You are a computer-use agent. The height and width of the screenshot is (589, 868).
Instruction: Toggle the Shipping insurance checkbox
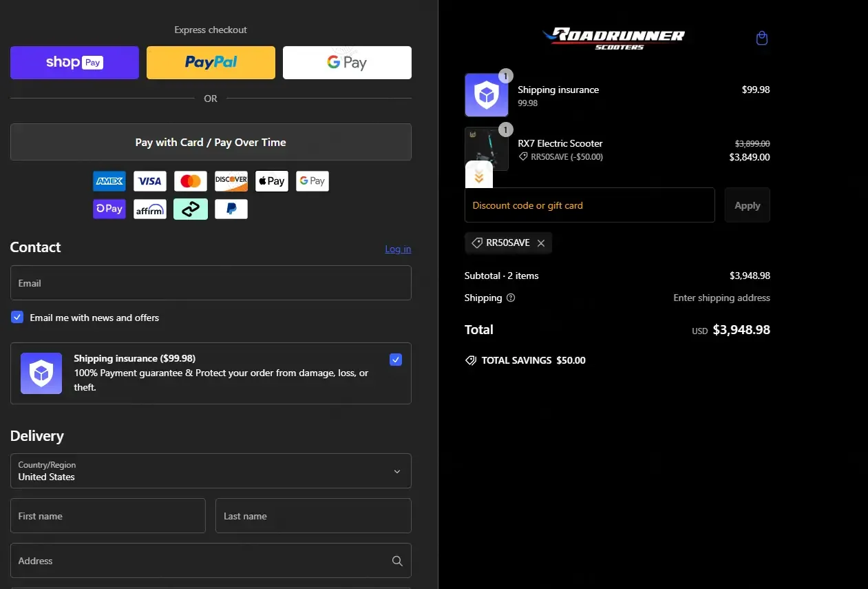tap(396, 360)
